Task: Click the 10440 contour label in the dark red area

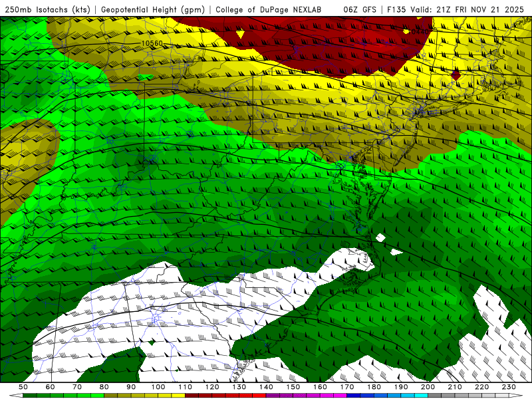Action: pos(418,32)
